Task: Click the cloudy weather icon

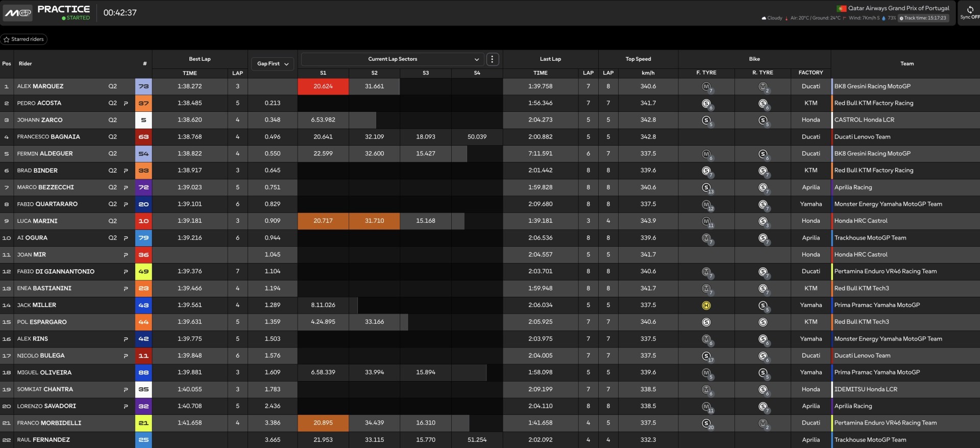Action: (x=764, y=18)
